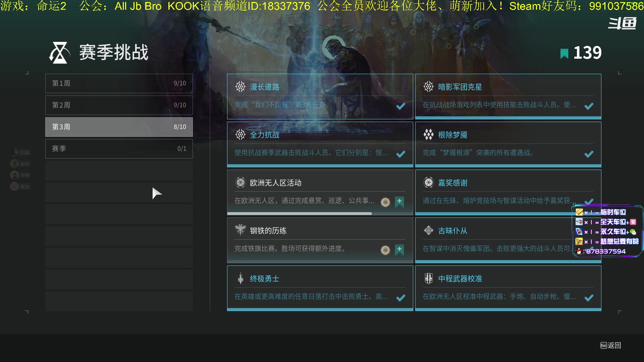Open the 漫长道路 challenge title
This screenshot has height=362, width=644.
coord(265,87)
